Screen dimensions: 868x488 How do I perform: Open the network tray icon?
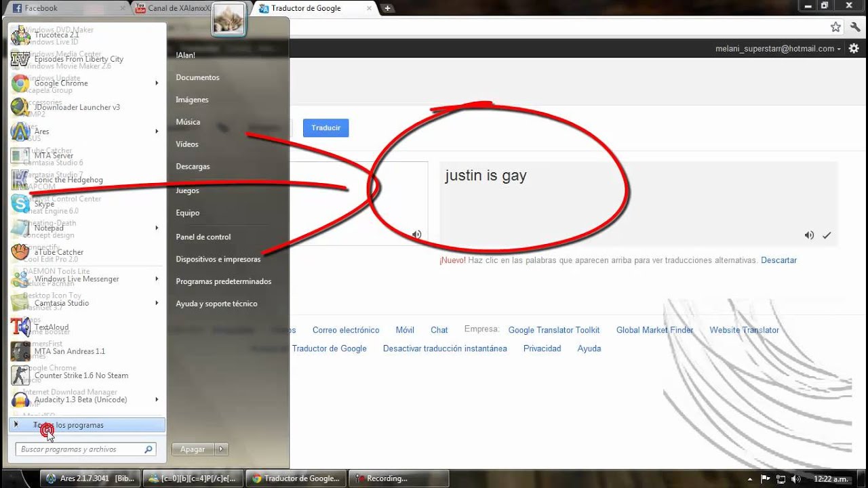coord(781,479)
